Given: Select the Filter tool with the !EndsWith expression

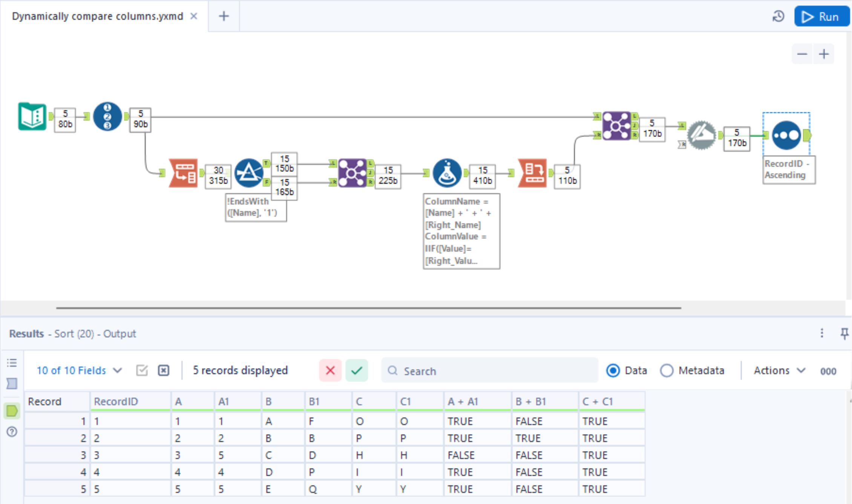Looking at the screenshot, I should pyautogui.click(x=249, y=173).
